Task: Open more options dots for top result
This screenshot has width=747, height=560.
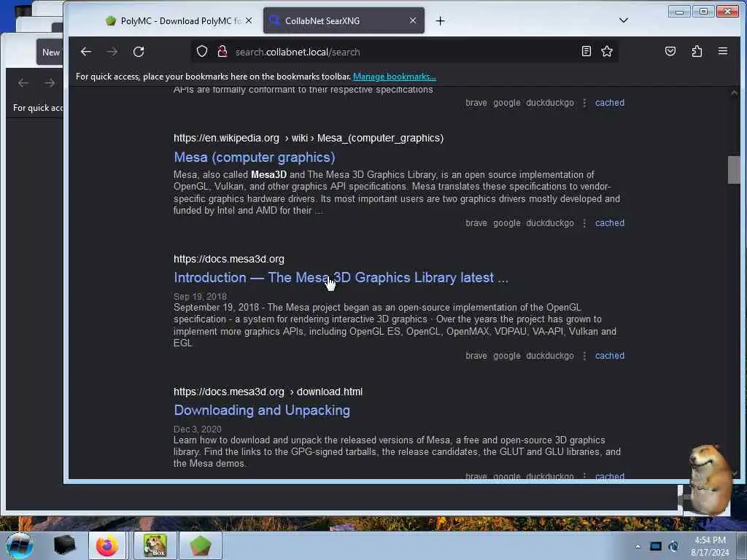Action: pyautogui.click(x=584, y=103)
